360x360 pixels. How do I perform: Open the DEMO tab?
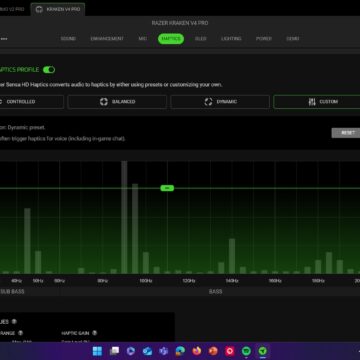pos(293,39)
